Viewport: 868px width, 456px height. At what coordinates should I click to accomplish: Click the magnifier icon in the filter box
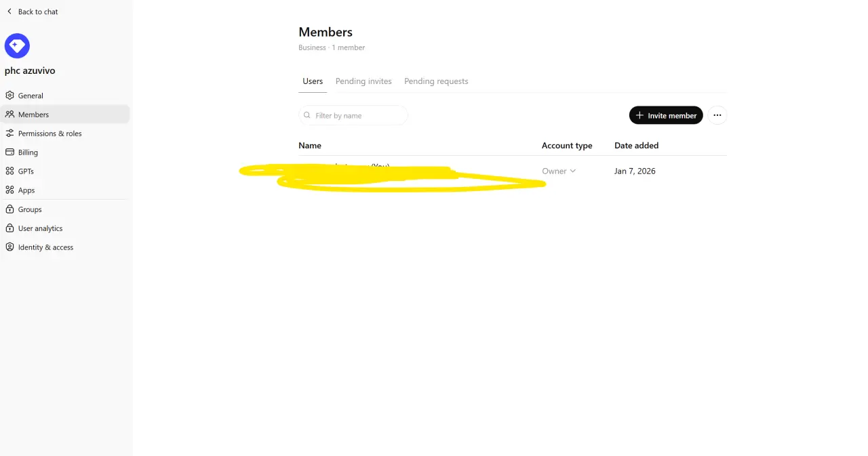[x=307, y=115]
